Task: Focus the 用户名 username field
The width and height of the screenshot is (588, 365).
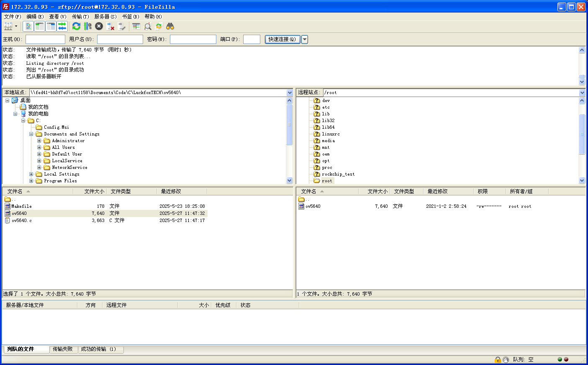Action: tap(120, 39)
